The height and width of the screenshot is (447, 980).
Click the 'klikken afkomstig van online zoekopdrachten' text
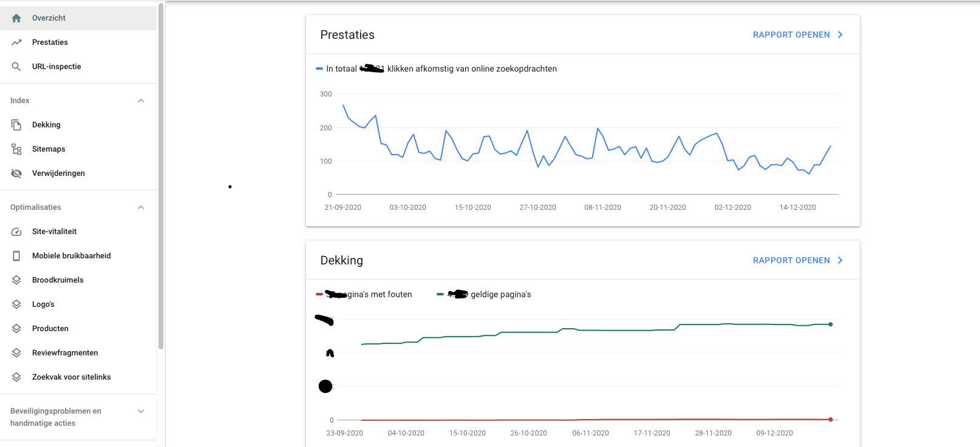[x=472, y=69]
